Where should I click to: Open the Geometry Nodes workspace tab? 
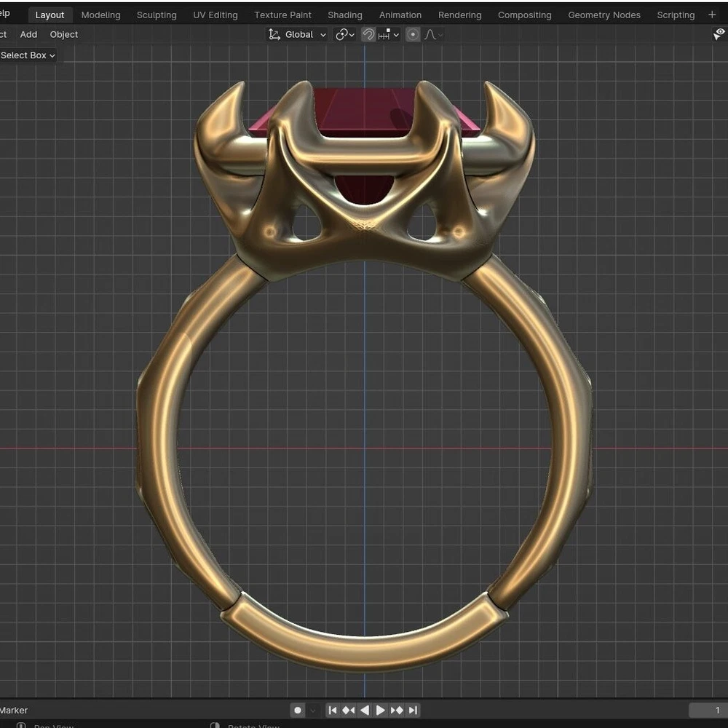604,15
